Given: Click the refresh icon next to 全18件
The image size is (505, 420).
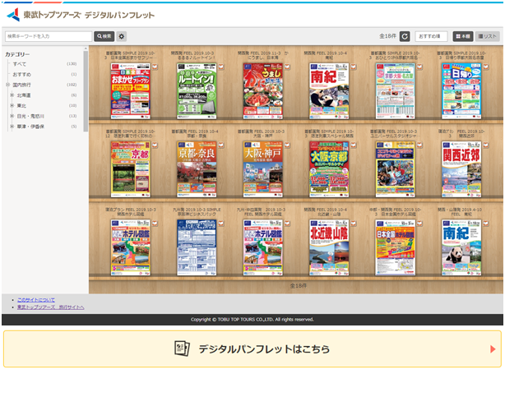Looking at the screenshot, I should click(405, 36).
